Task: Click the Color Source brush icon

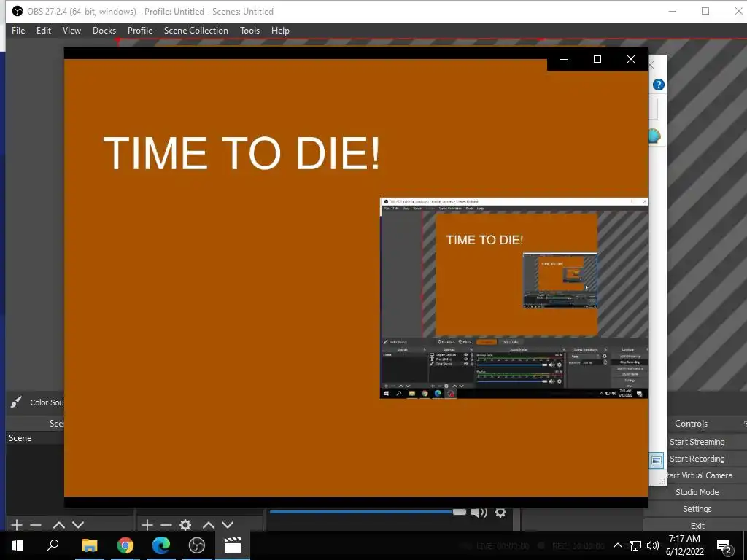Action: click(16, 402)
